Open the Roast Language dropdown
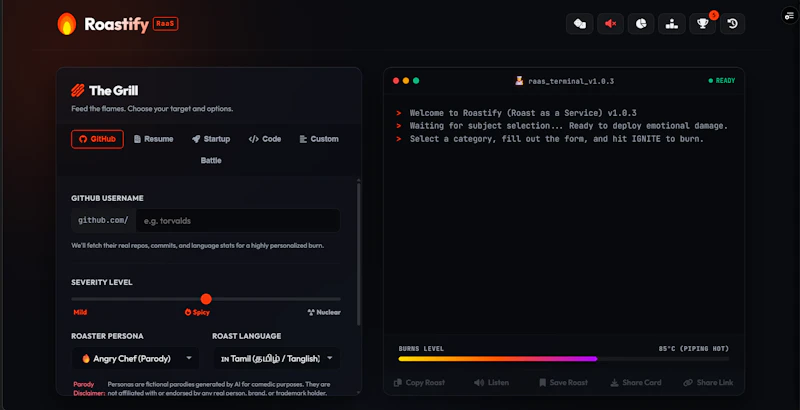800x410 pixels. click(276, 358)
